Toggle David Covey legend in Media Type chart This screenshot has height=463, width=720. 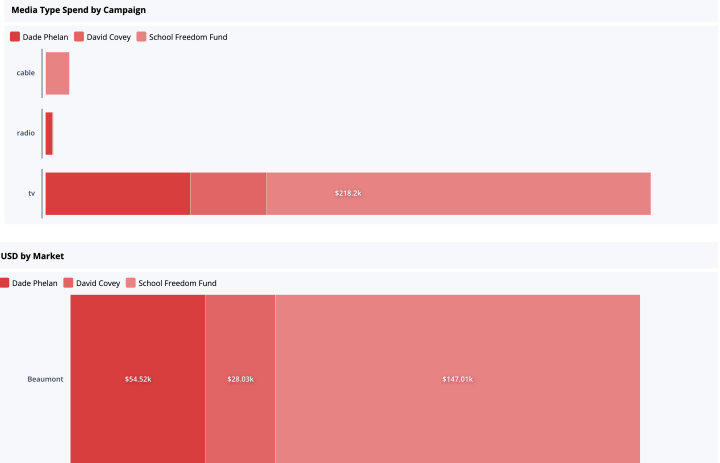tap(102, 37)
